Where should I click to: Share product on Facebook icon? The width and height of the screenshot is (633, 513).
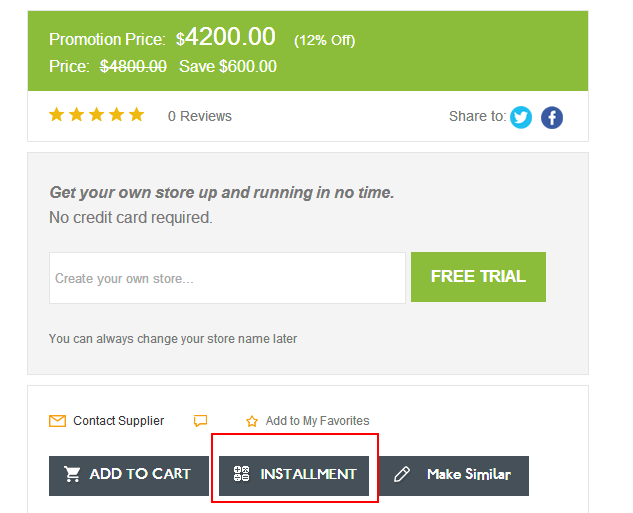(552, 117)
